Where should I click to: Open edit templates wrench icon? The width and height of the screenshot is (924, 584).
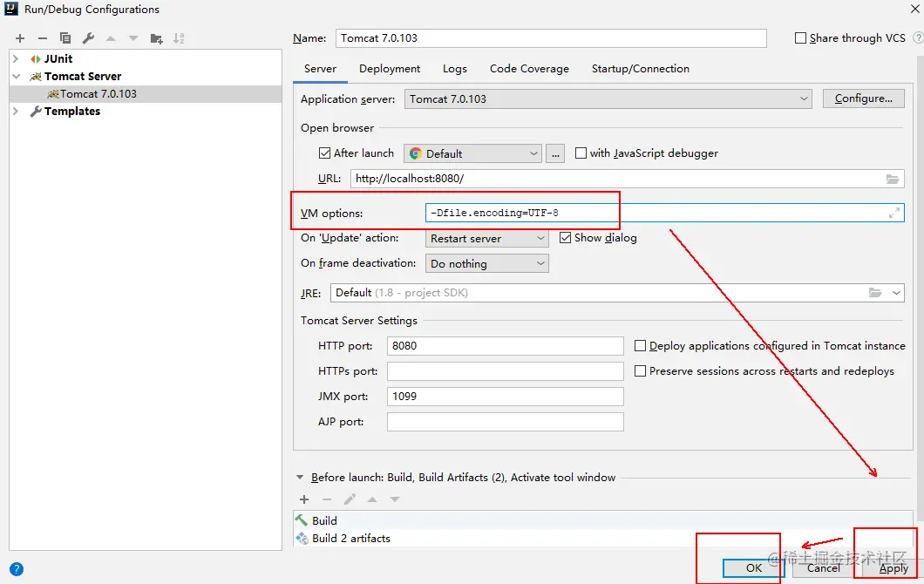(x=88, y=38)
